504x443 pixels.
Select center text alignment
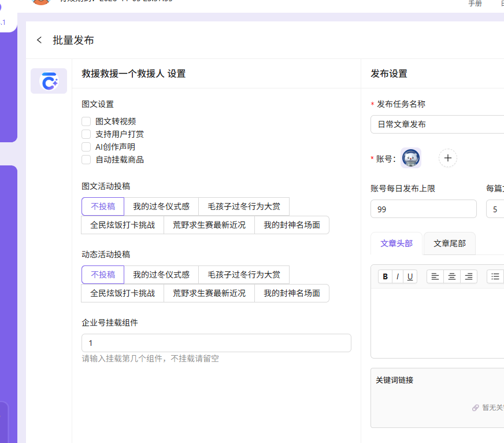point(451,276)
